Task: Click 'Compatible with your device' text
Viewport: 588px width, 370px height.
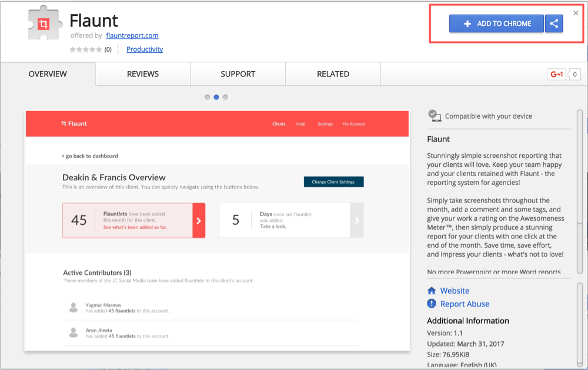Action: tap(489, 116)
